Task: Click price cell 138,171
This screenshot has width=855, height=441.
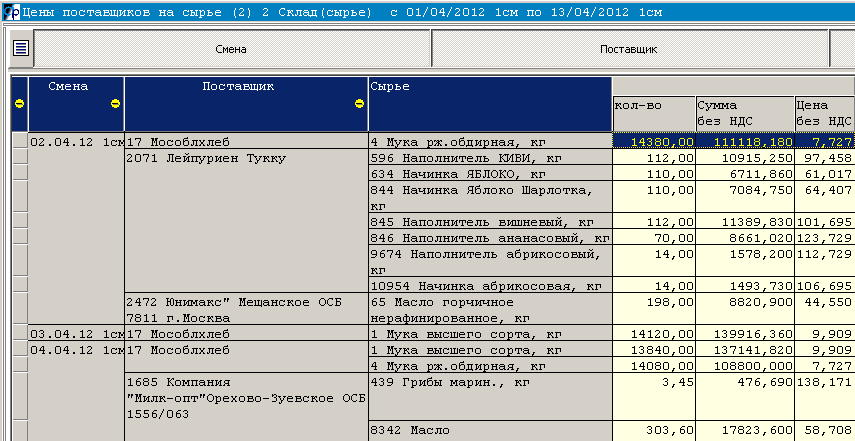Action: (824, 397)
